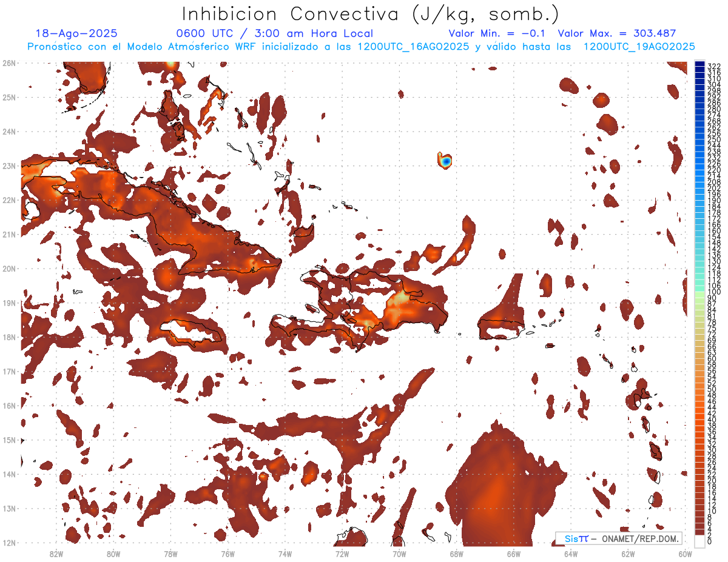Click the 82W longitude axis label
The height and width of the screenshot is (562, 728).
[x=56, y=554]
